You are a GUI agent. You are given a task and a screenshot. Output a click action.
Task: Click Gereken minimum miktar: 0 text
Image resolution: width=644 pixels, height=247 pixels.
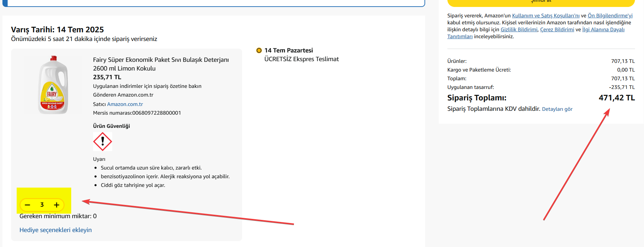click(58, 216)
